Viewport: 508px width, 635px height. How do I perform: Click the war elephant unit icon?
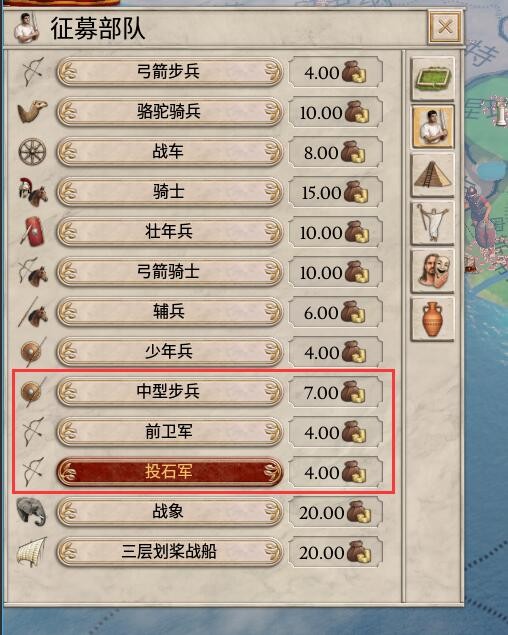[x=32, y=511]
